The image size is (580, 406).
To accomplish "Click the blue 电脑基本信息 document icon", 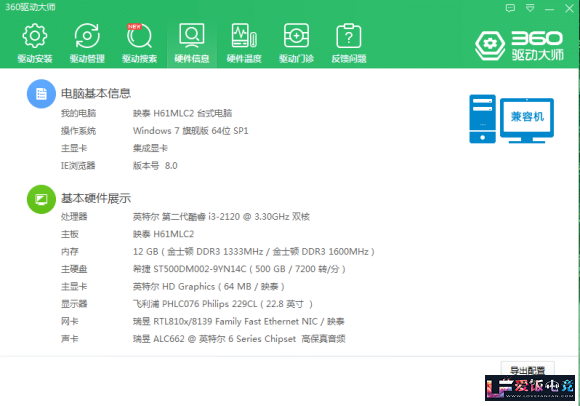I will [41, 94].
